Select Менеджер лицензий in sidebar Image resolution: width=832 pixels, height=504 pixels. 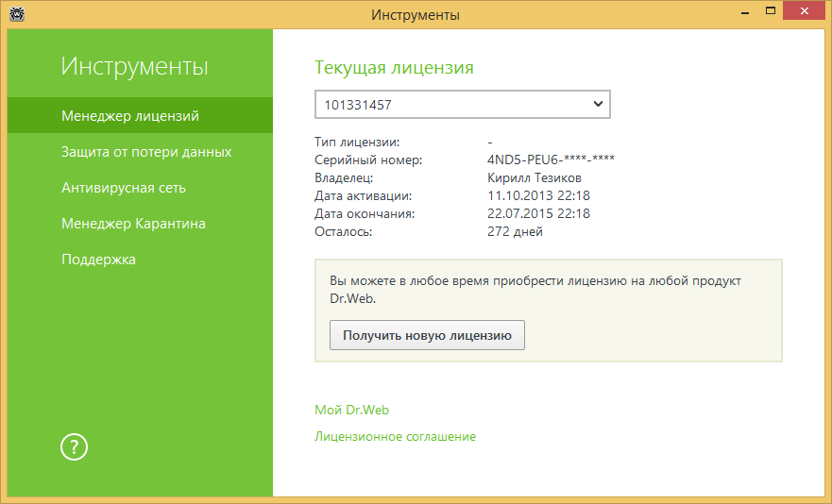coord(140,116)
